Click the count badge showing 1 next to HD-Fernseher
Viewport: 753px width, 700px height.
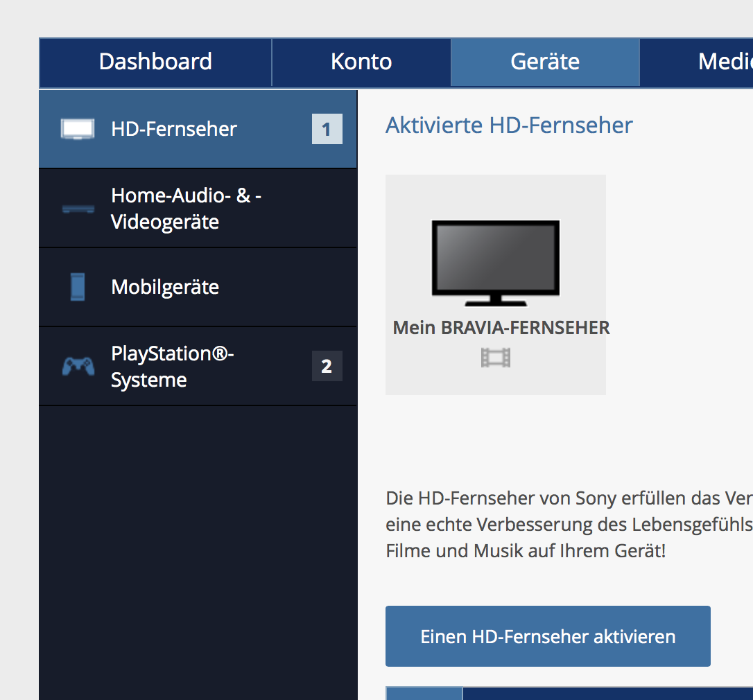point(326,128)
